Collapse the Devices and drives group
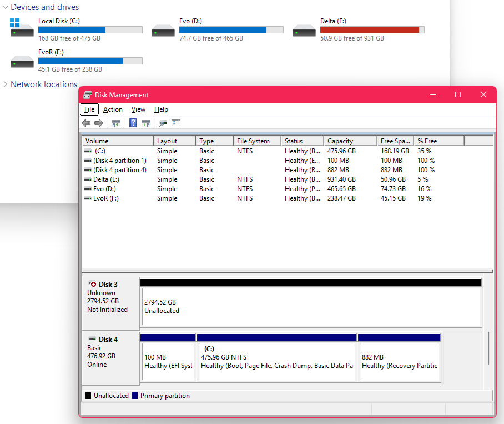The height and width of the screenshot is (424, 504). click(x=5, y=7)
